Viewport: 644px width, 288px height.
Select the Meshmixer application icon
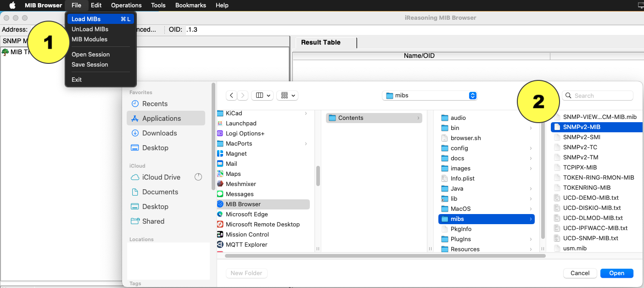220,184
